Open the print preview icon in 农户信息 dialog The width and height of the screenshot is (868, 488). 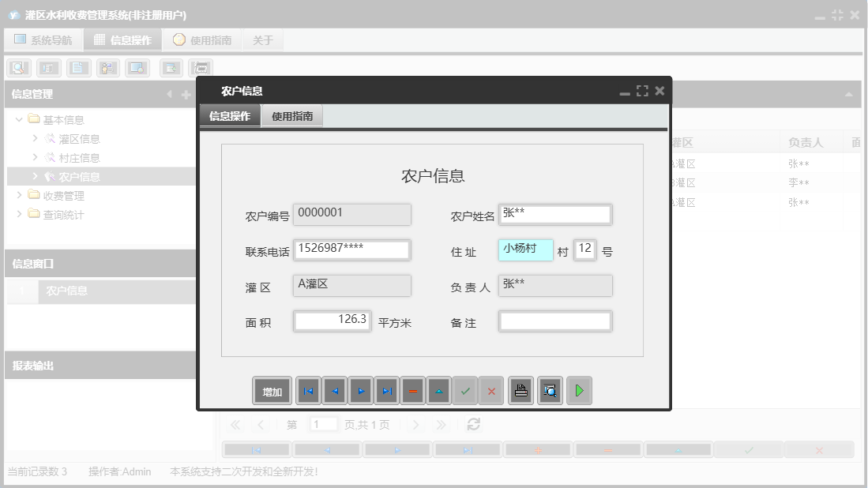coord(550,390)
